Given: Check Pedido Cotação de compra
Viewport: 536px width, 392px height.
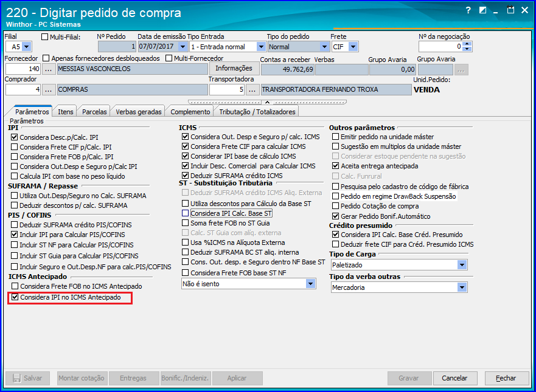Looking at the screenshot, I should [335, 206].
